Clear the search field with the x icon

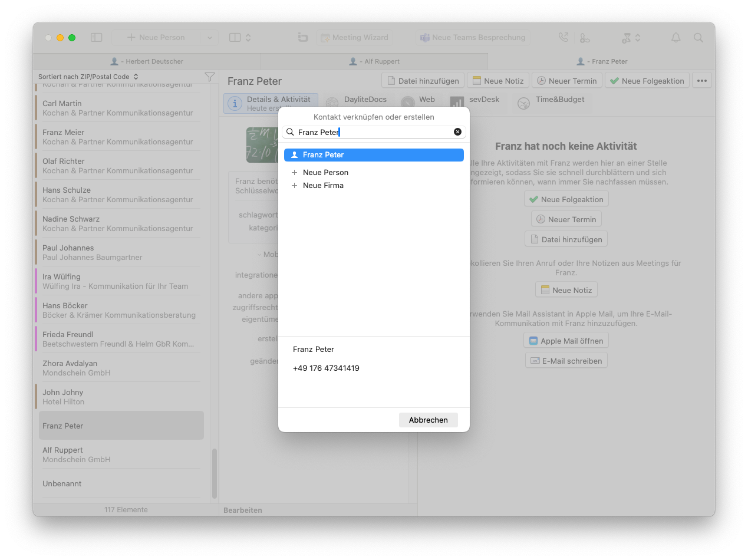tap(457, 132)
